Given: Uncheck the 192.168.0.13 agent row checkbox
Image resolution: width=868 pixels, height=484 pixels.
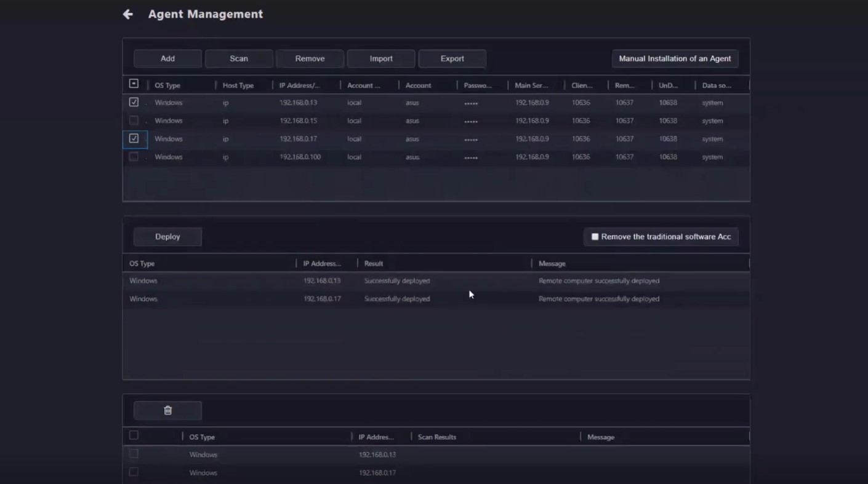Looking at the screenshot, I should click(134, 102).
